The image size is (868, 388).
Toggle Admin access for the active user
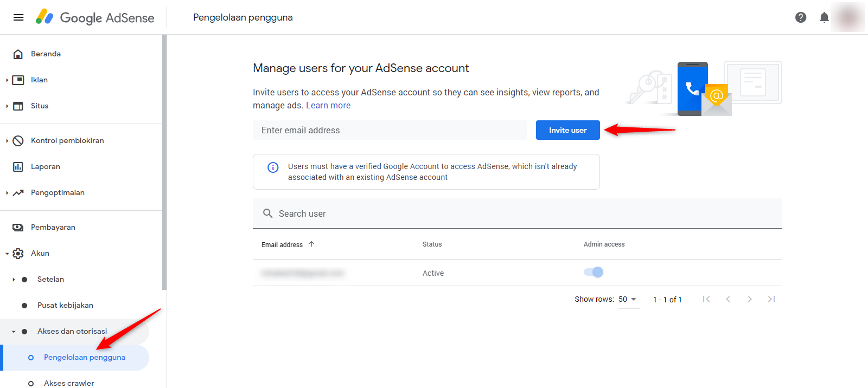pos(593,272)
